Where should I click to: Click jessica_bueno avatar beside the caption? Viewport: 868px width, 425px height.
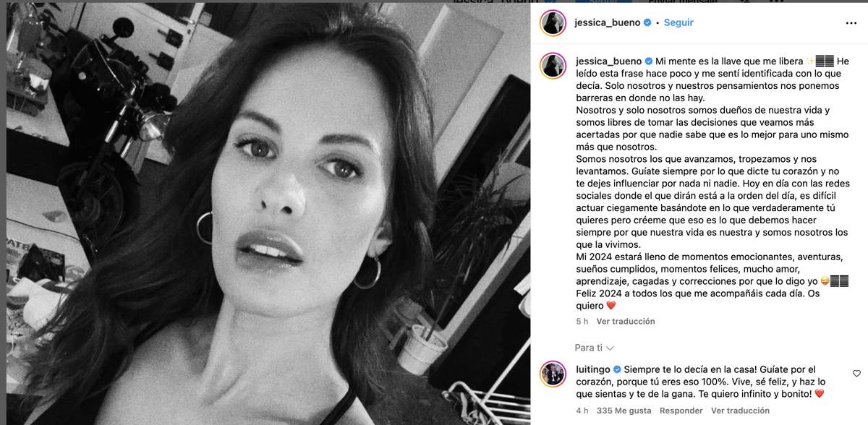(x=552, y=65)
